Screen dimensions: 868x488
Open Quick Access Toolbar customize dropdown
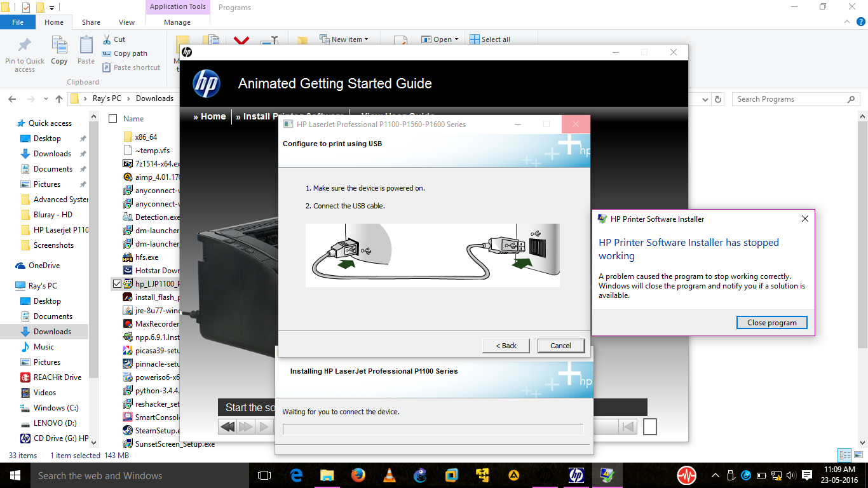pos(51,8)
